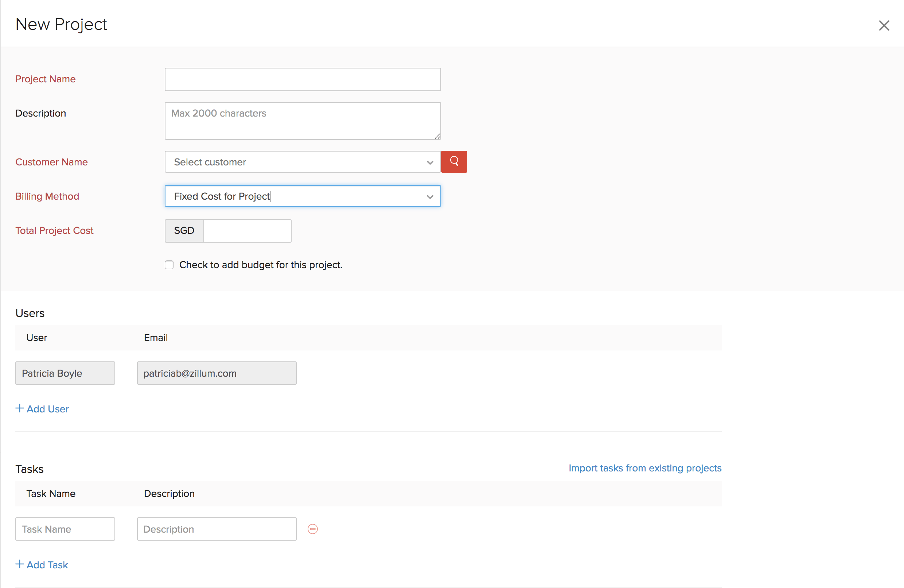Click Import tasks from existing projects
Screen dimensions: 904x588
644,468
